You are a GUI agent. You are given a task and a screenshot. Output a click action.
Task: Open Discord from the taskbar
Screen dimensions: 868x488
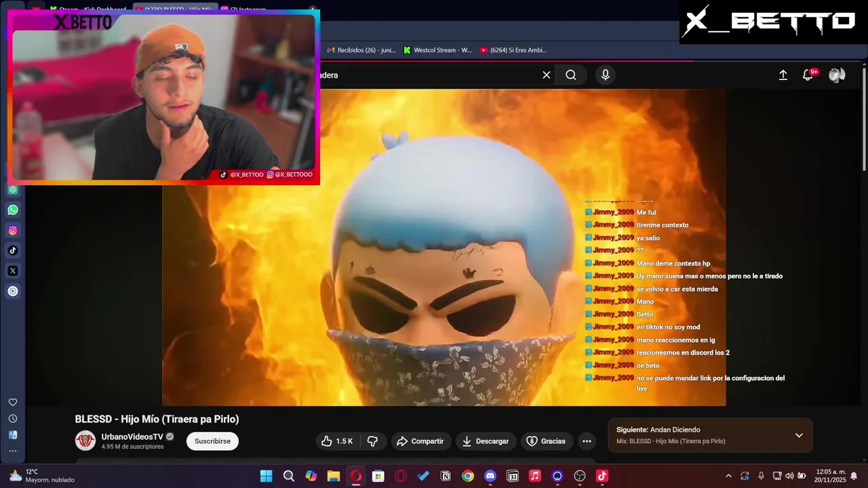tap(490, 476)
